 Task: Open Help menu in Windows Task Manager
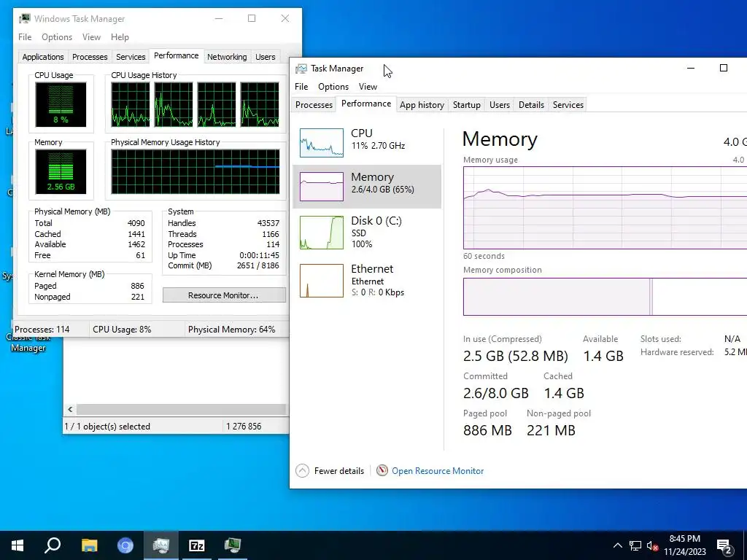pyautogui.click(x=120, y=37)
